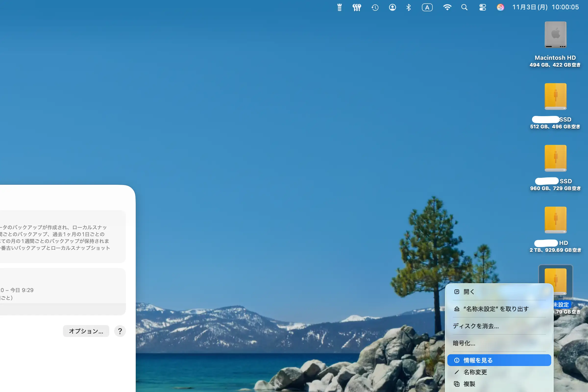The width and height of the screenshot is (588, 392).
Task: Open Wi-Fi status menu
Action: click(447, 8)
